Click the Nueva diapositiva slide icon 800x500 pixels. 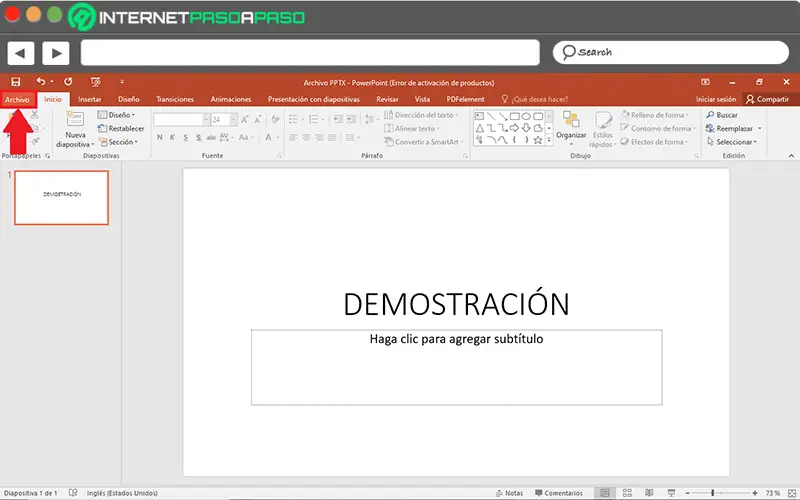coord(75,120)
